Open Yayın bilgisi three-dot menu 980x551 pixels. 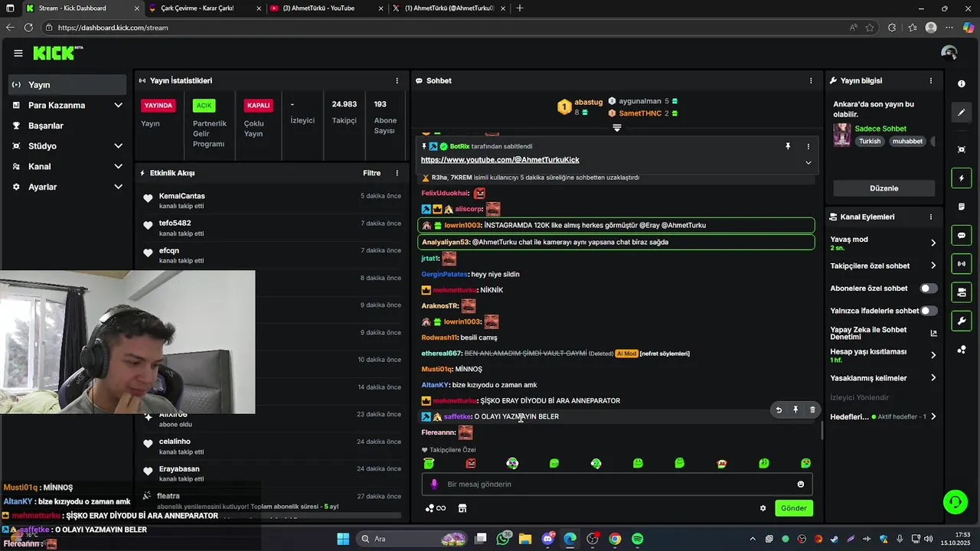tap(931, 80)
